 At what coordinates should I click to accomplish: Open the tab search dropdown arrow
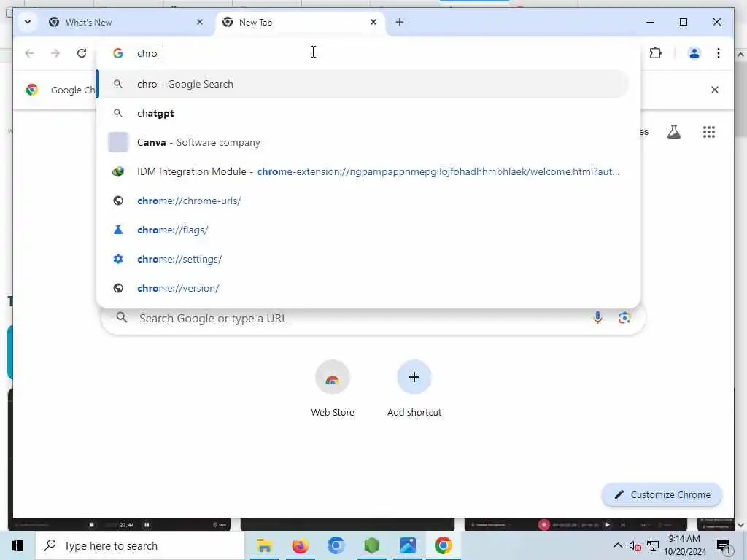pyautogui.click(x=28, y=22)
